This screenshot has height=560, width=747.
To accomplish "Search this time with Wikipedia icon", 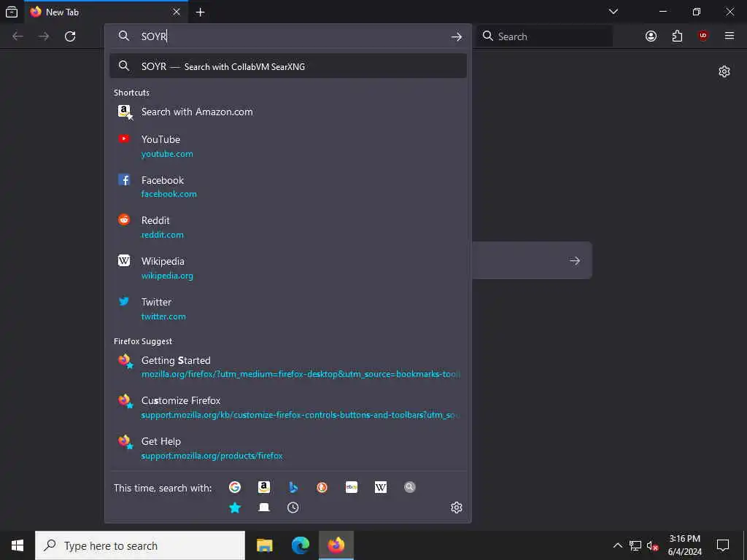I will [381, 487].
